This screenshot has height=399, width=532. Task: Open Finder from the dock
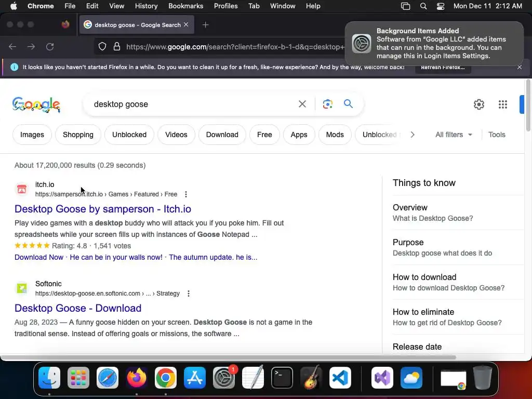49,378
